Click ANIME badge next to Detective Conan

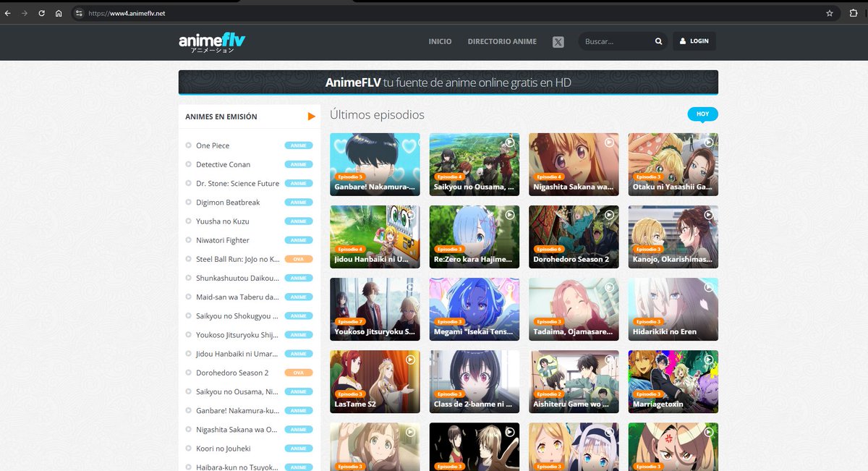(299, 164)
